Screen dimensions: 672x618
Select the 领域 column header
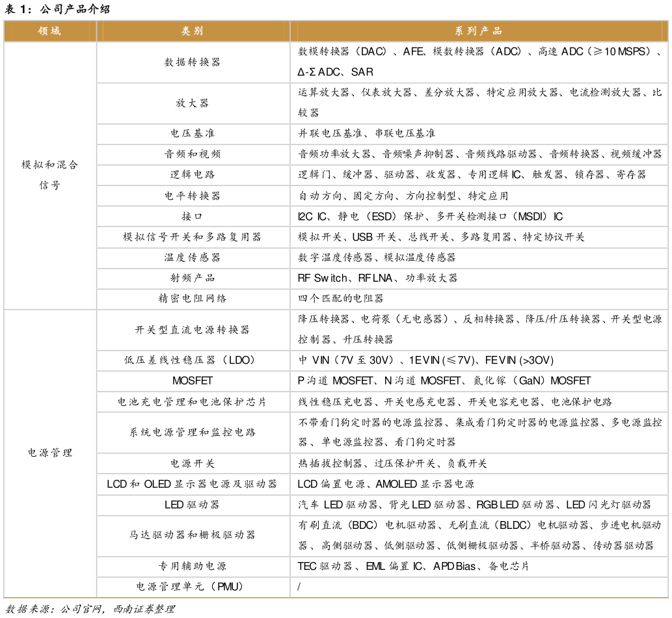(49, 31)
